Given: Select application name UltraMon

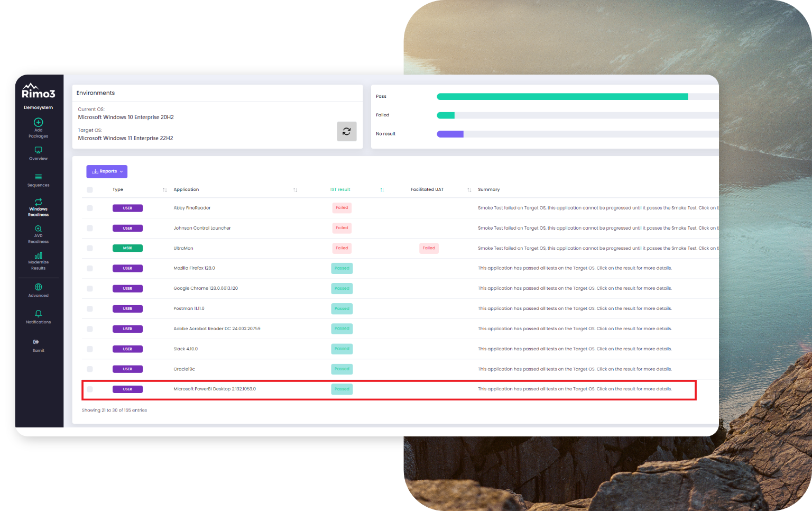Looking at the screenshot, I should (x=183, y=248).
